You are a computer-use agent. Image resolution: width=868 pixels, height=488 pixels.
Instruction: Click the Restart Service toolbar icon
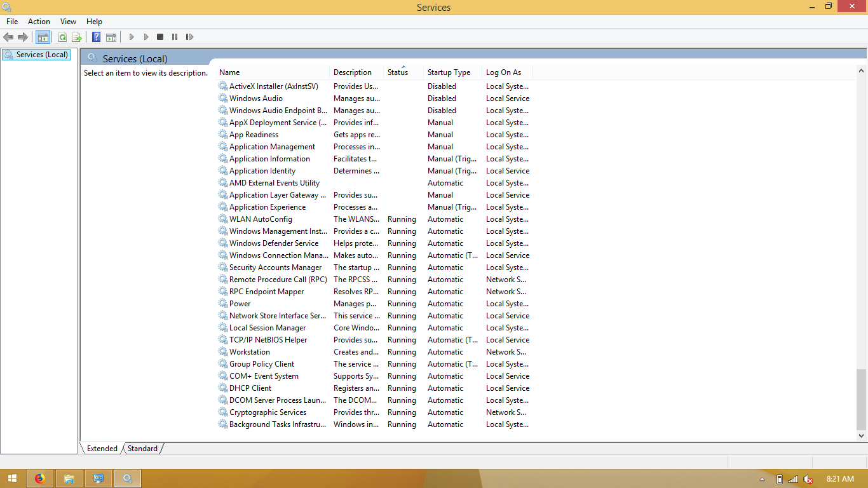pos(189,37)
